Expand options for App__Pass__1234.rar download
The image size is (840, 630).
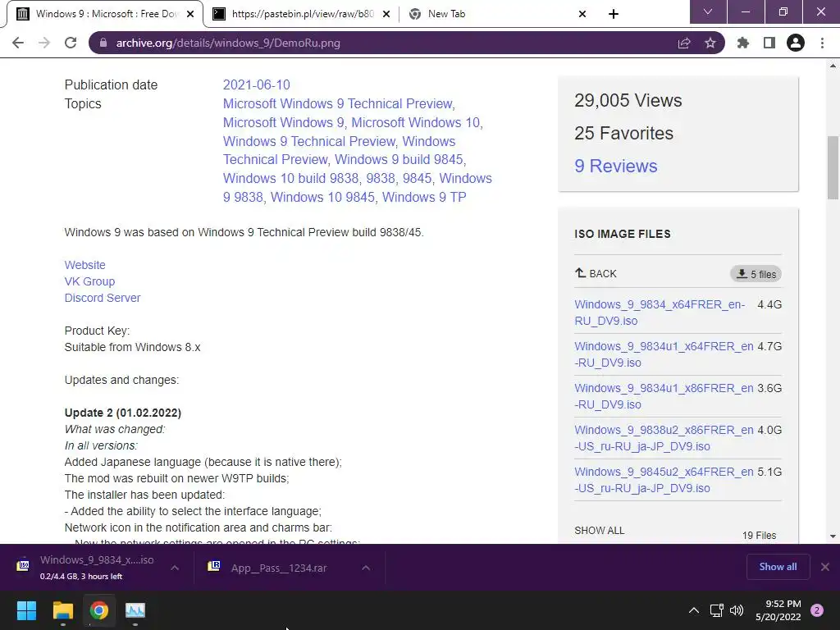pyautogui.click(x=366, y=568)
